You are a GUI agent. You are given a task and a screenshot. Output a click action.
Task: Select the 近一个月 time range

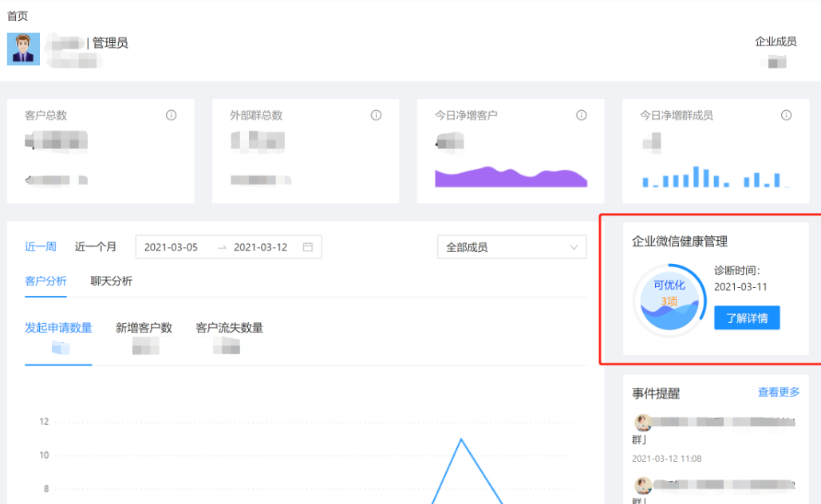pyautogui.click(x=96, y=247)
